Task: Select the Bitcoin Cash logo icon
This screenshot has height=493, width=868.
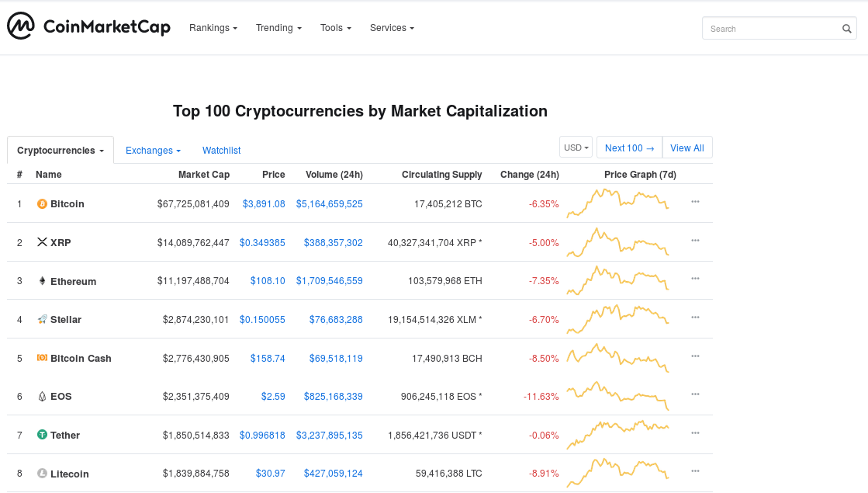Action: point(43,358)
